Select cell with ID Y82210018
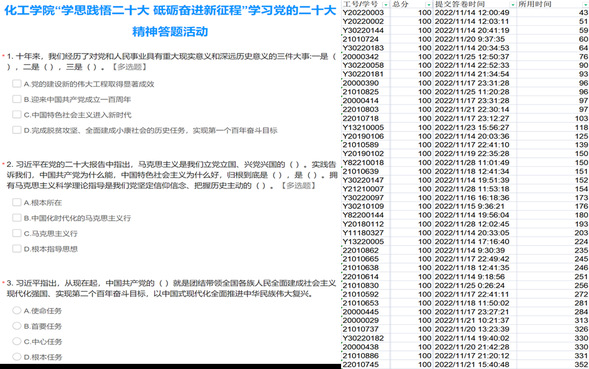The image size is (589, 369). point(365,162)
